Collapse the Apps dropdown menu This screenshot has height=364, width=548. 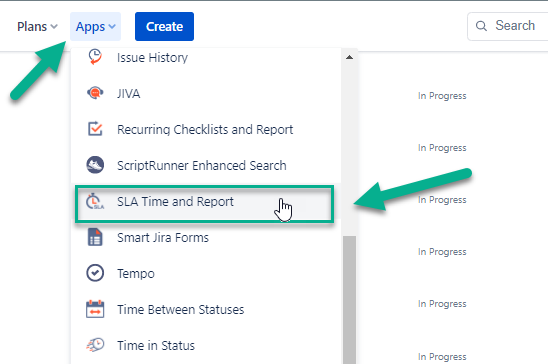pyautogui.click(x=95, y=27)
